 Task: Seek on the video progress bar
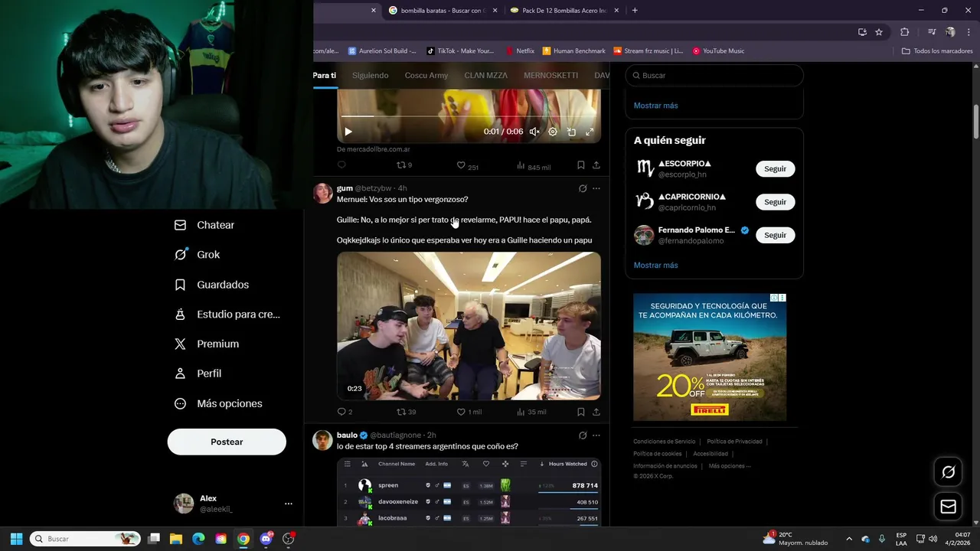click(x=469, y=116)
